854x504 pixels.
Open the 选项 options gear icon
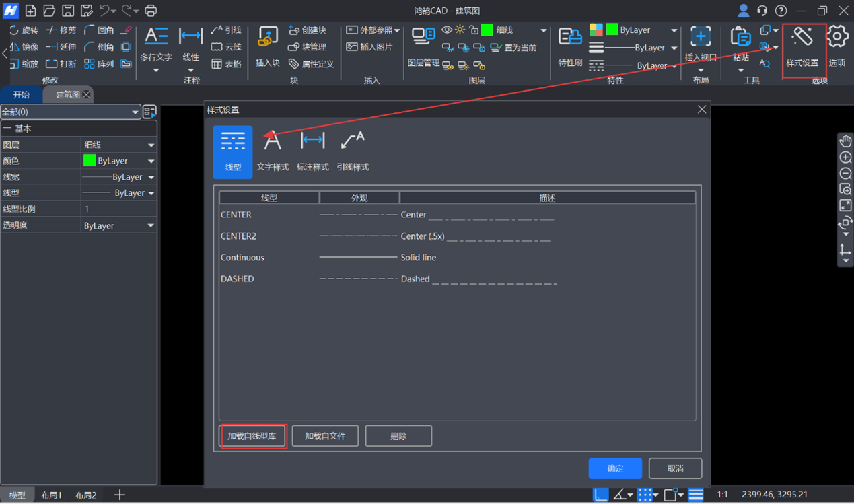[x=837, y=44]
